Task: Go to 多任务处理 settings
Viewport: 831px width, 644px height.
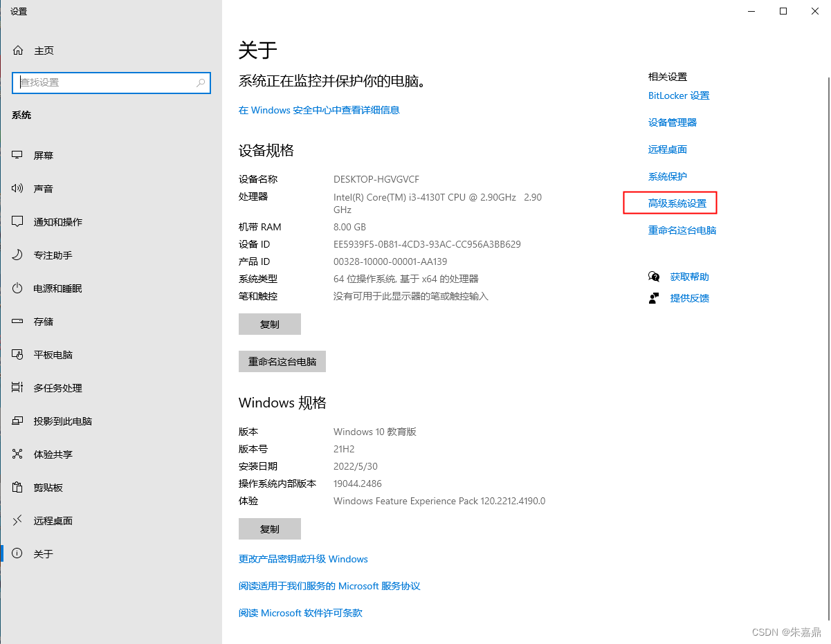Action: tap(111, 388)
